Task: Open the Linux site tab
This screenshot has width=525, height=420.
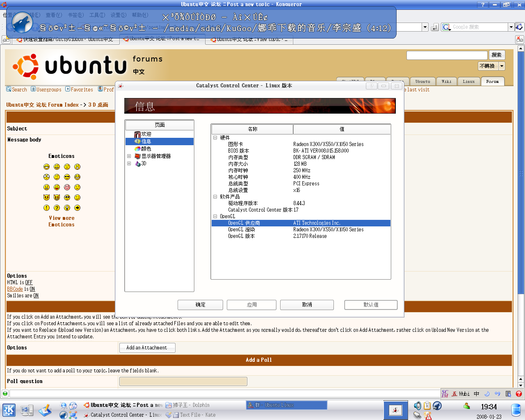Action: point(468,82)
